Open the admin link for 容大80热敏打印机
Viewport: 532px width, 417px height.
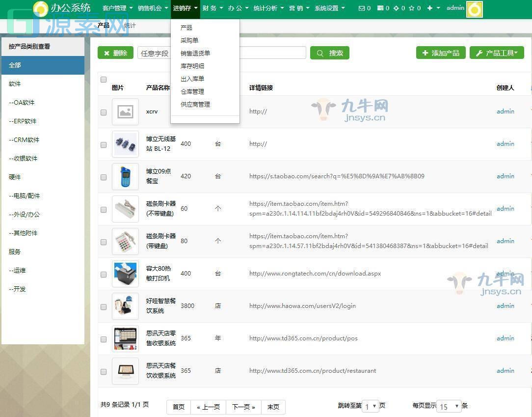click(505, 274)
